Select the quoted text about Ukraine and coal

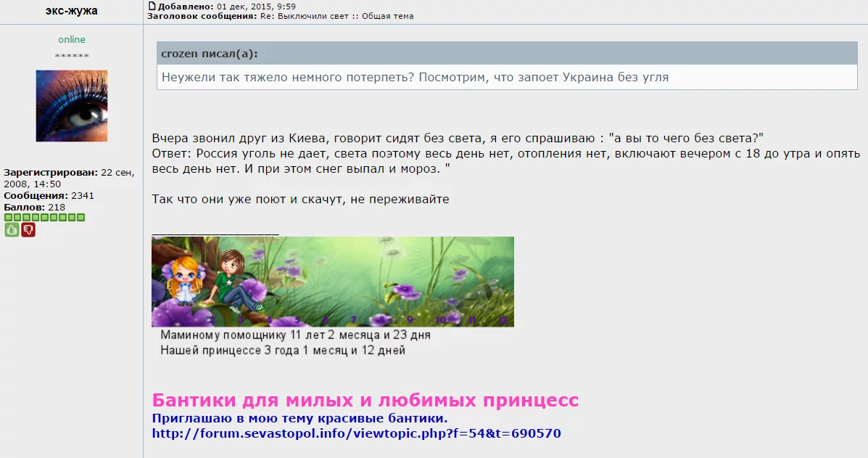tap(412, 77)
